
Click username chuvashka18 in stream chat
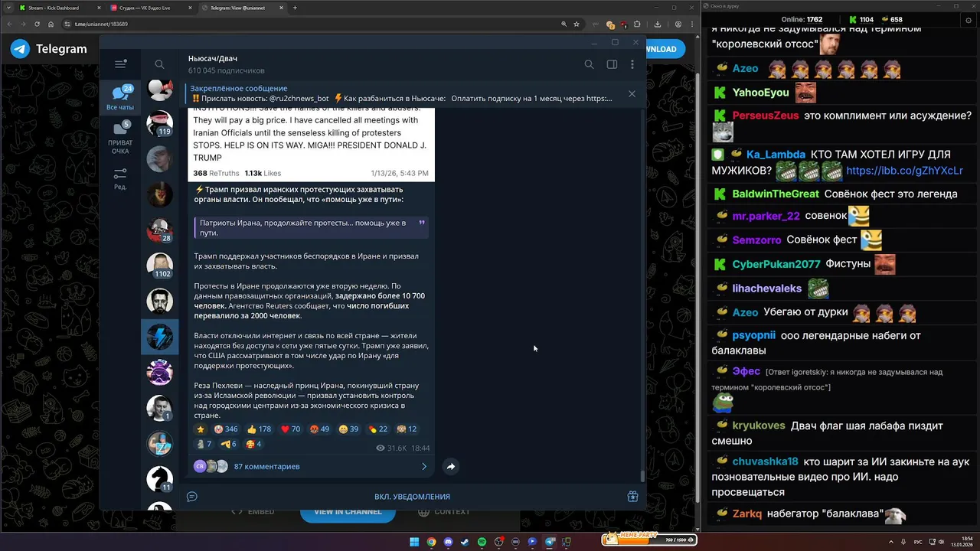click(x=765, y=461)
